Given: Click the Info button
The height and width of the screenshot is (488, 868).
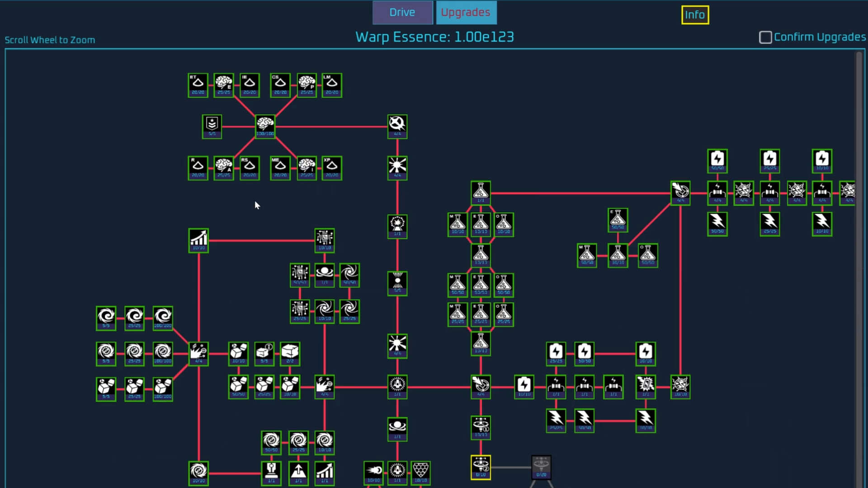Looking at the screenshot, I should point(694,15).
